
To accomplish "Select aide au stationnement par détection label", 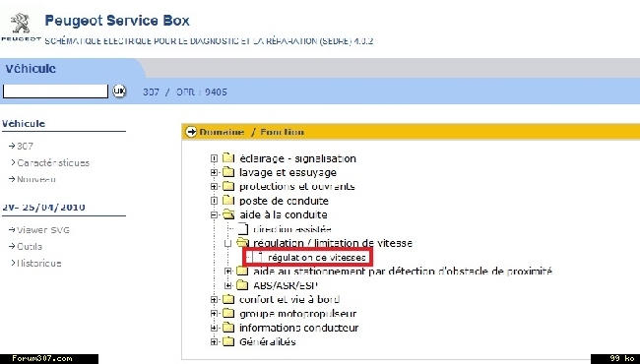I will [403, 272].
